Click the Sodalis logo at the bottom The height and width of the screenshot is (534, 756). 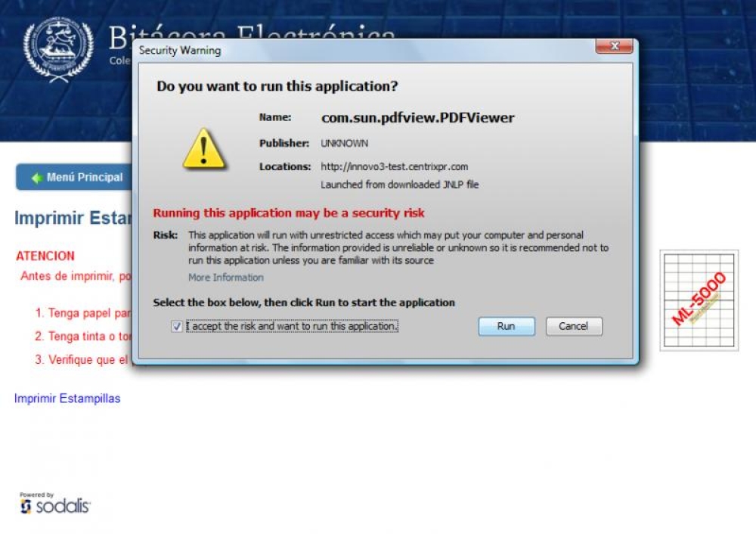click(x=54, y=503)
